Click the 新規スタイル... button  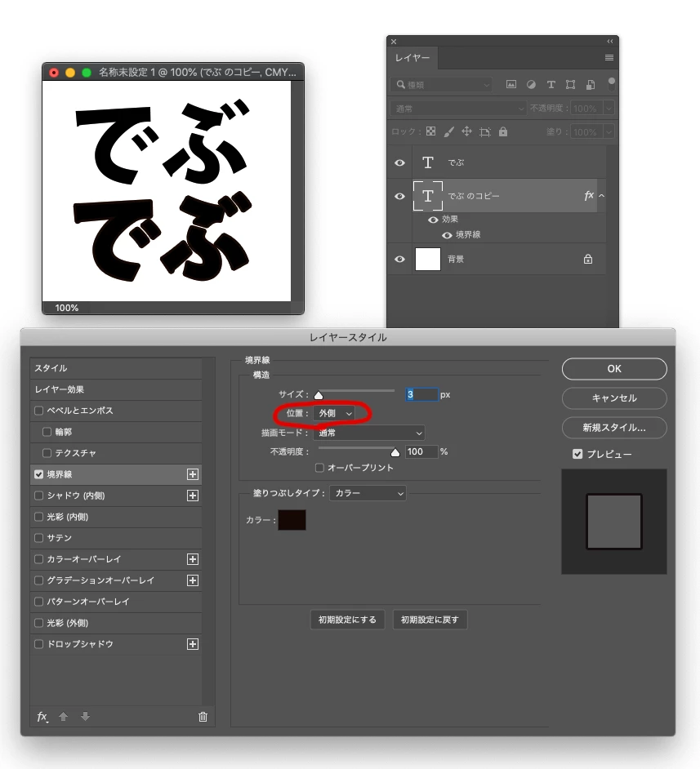pyautogui.click(x=614, y=428)
